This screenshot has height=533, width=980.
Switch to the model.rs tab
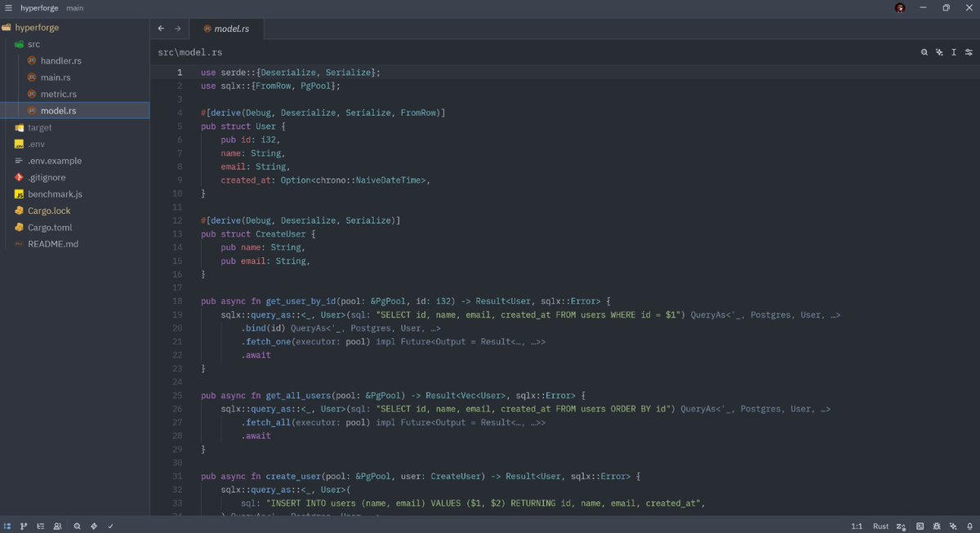pos(231,27)
